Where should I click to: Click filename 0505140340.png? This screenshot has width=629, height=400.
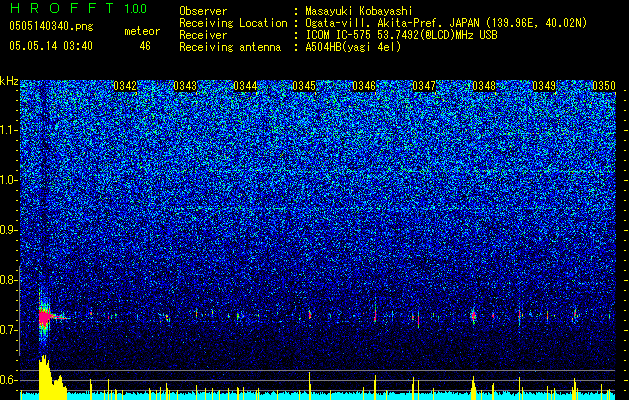coord(51,26)
